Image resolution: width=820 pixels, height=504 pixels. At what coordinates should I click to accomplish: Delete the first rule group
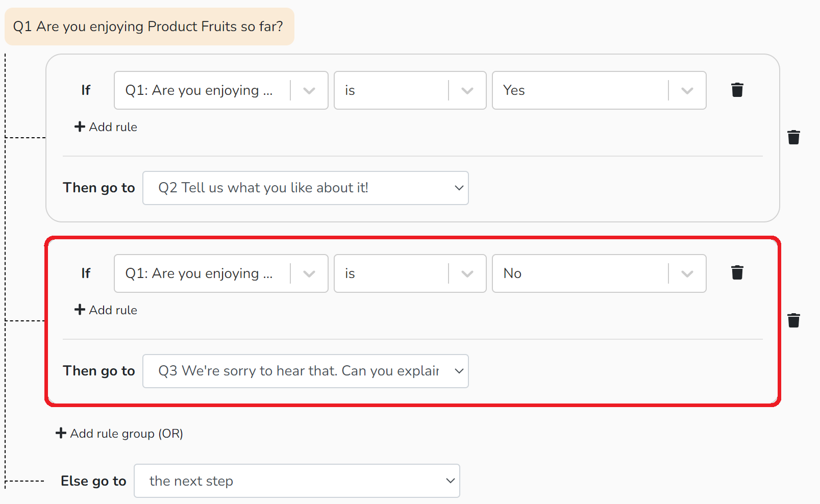[x=793, y=137]
